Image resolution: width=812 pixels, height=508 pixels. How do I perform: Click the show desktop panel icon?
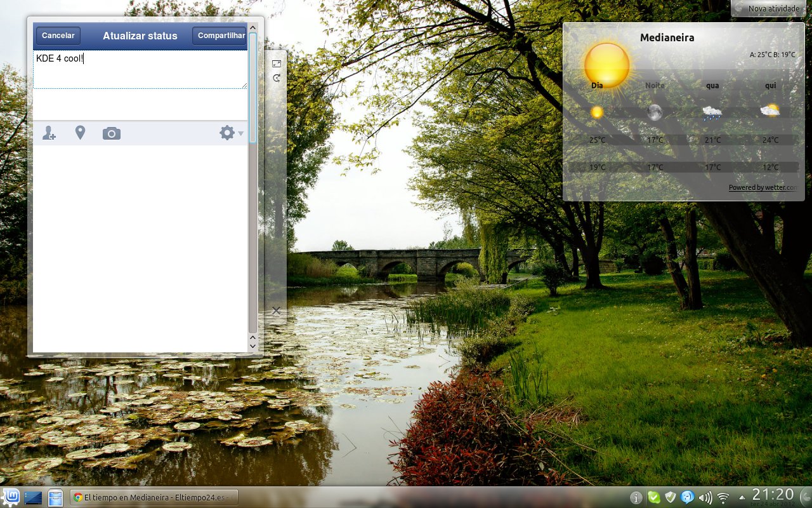point(33,498)
